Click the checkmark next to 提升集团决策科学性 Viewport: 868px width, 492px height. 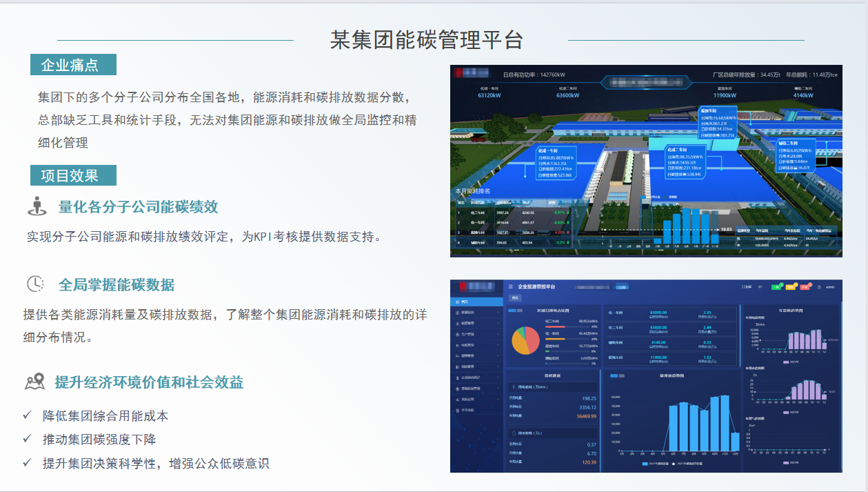coord(27,462)
